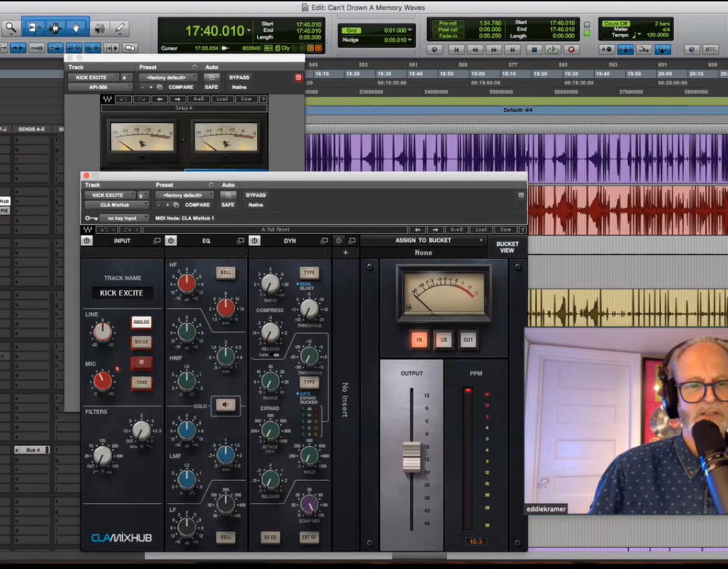Toggle EQ section power button

[171, 240]
